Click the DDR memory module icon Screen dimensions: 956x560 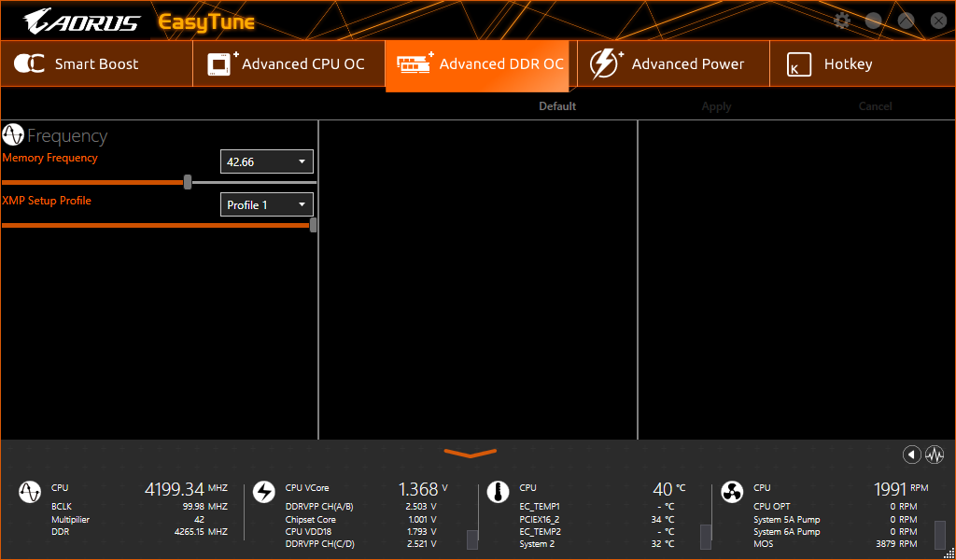point(415,63)
